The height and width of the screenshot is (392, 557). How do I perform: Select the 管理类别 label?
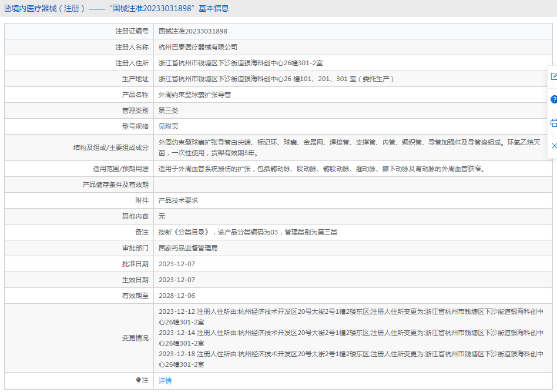coord(135,111)
